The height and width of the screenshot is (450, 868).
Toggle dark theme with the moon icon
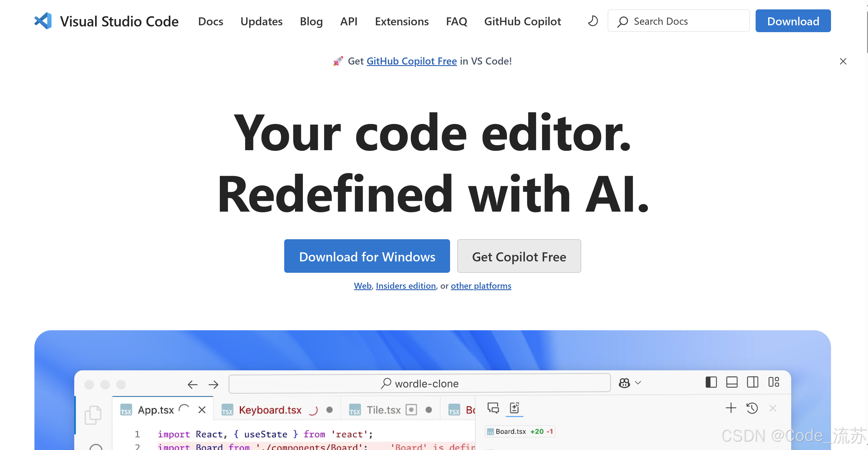pos(593,21)
